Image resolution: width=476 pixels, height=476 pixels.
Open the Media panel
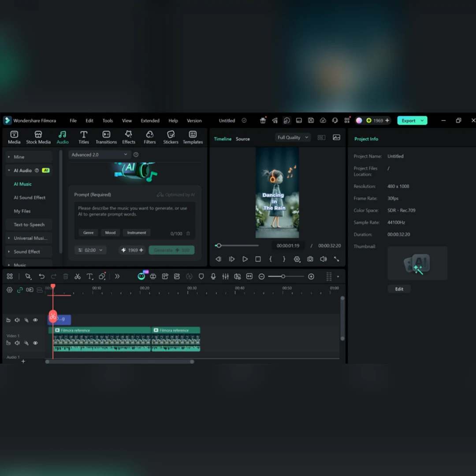pos(14,137)
